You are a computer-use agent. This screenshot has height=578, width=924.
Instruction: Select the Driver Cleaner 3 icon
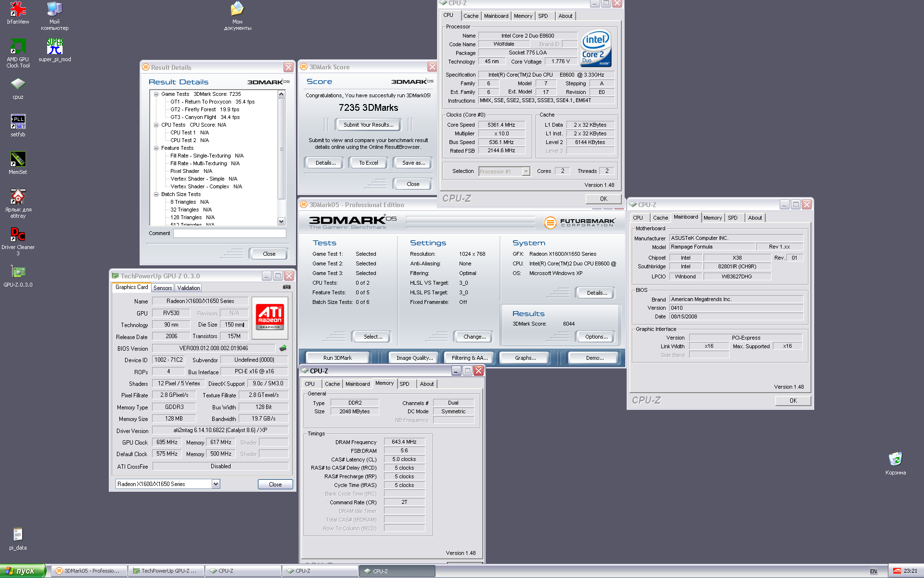tap(18, 241)
